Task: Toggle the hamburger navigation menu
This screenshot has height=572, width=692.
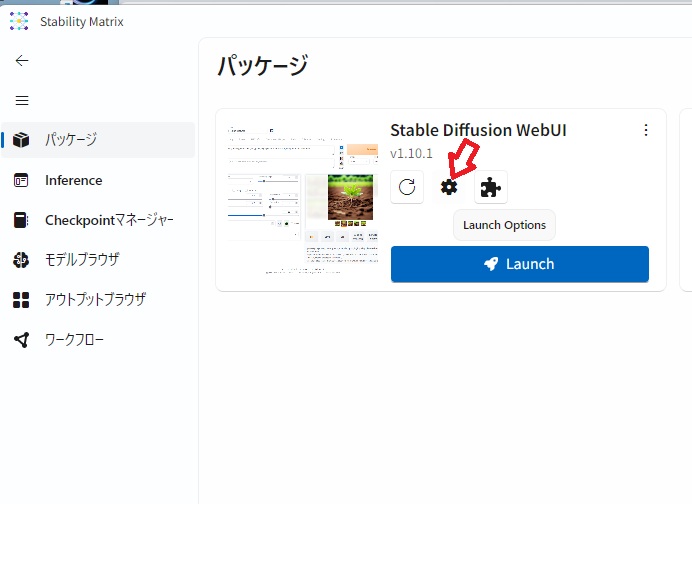Action: coord(22,100)
